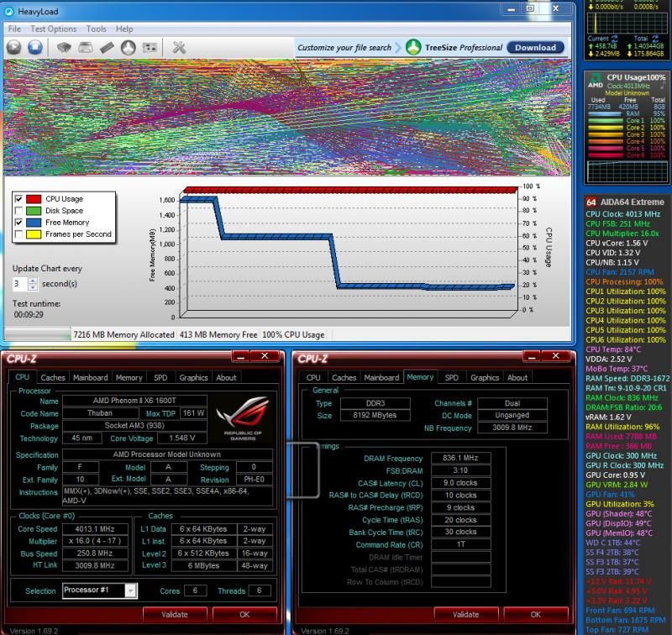Open the SPD tab in right CPU-Z
Image resolution: width=672 pixels, height=635 pixels.
coord(452,378)
